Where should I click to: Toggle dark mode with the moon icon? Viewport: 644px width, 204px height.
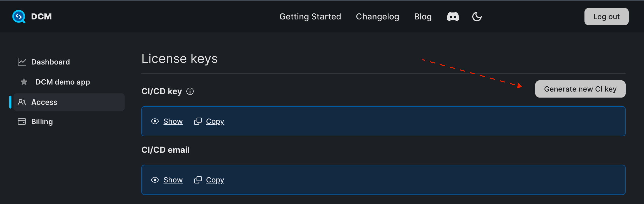477,16
